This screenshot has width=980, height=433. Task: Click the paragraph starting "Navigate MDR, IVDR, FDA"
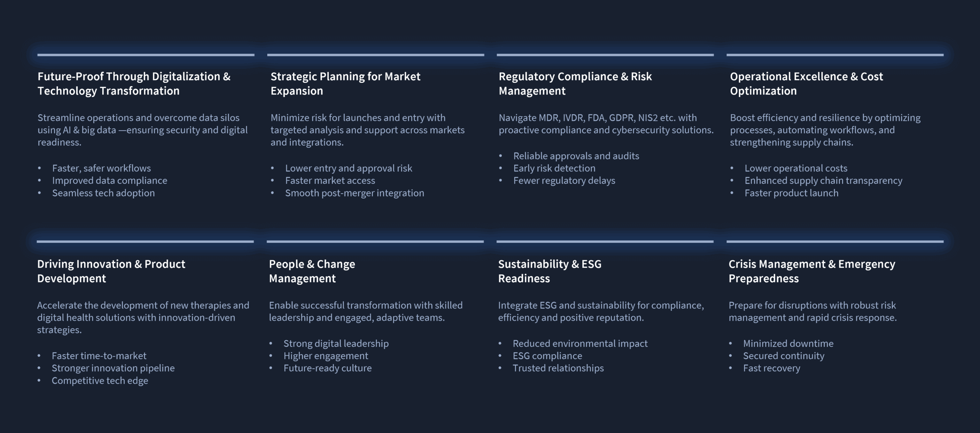606,124
